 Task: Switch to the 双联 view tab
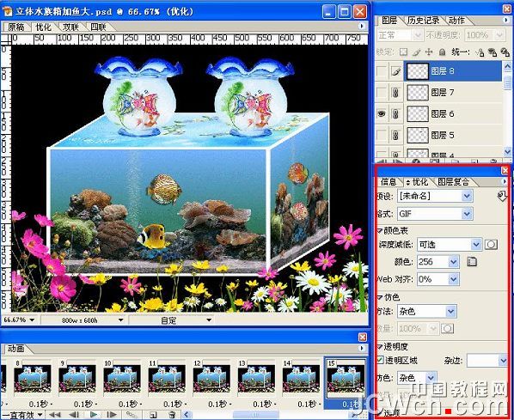coord(70,27)
